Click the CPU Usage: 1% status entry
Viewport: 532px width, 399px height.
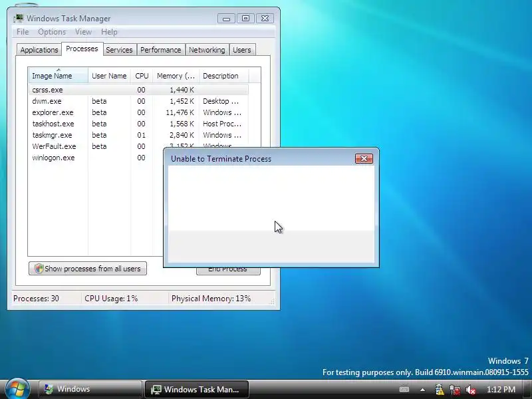[111, 299]
